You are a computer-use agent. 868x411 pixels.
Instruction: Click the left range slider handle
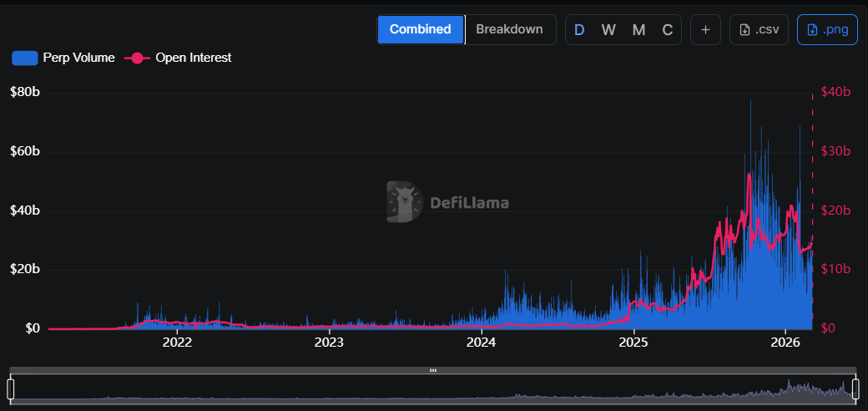(x=11, y=389)
